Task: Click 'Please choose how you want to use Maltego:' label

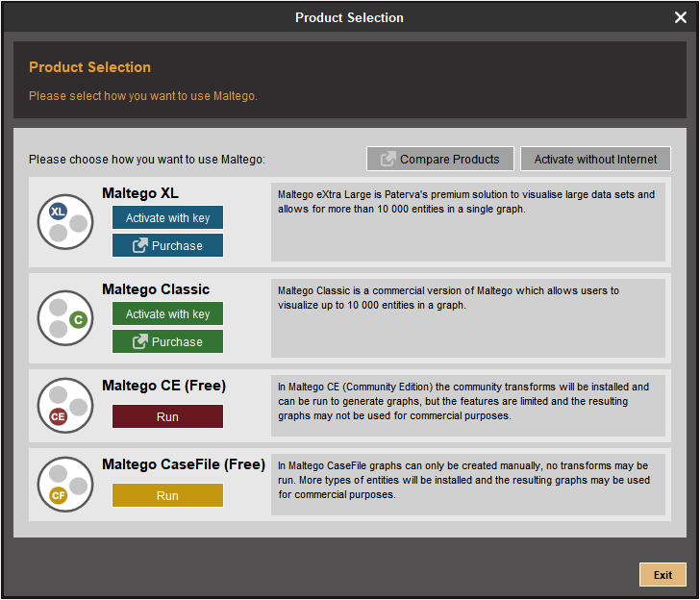Action: click(x=147, y=160)
